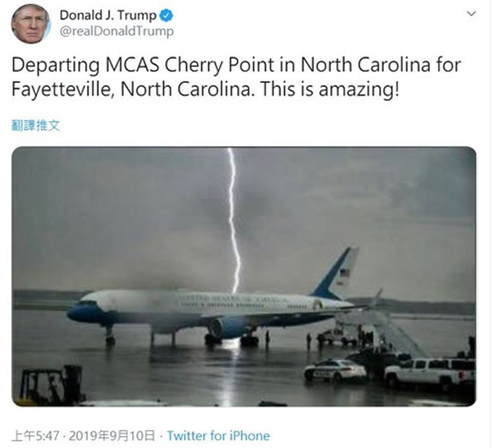Click the lightning bolt in the photo
The height and width of the screenshot is (448, 492).
pyautogui.click(x=234, y=220)
